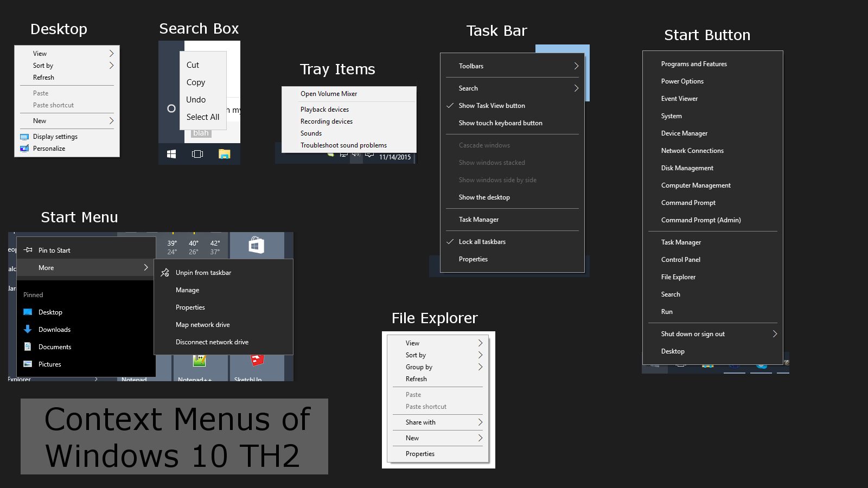Open Device Manager in Start Button menu
Screen dimensions: 868x488
point(684,133)
